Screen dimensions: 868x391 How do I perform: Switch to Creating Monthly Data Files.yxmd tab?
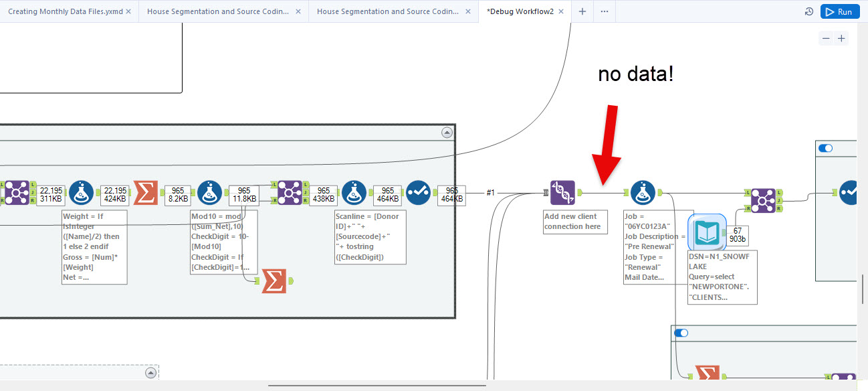pos(66,11)
